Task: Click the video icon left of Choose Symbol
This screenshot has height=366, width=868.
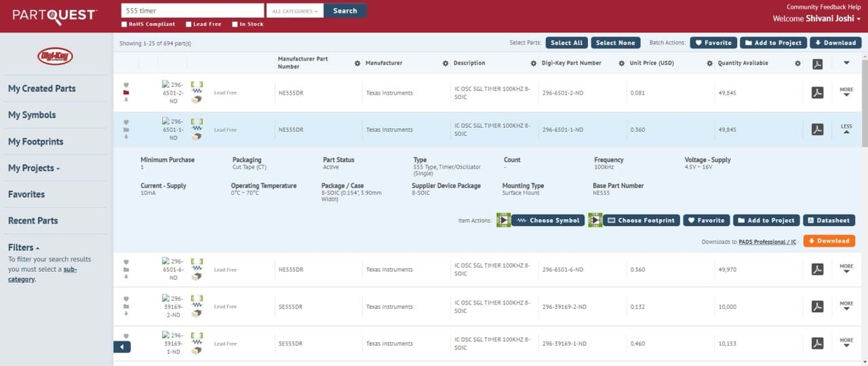Action: click(x=503, y=220)
